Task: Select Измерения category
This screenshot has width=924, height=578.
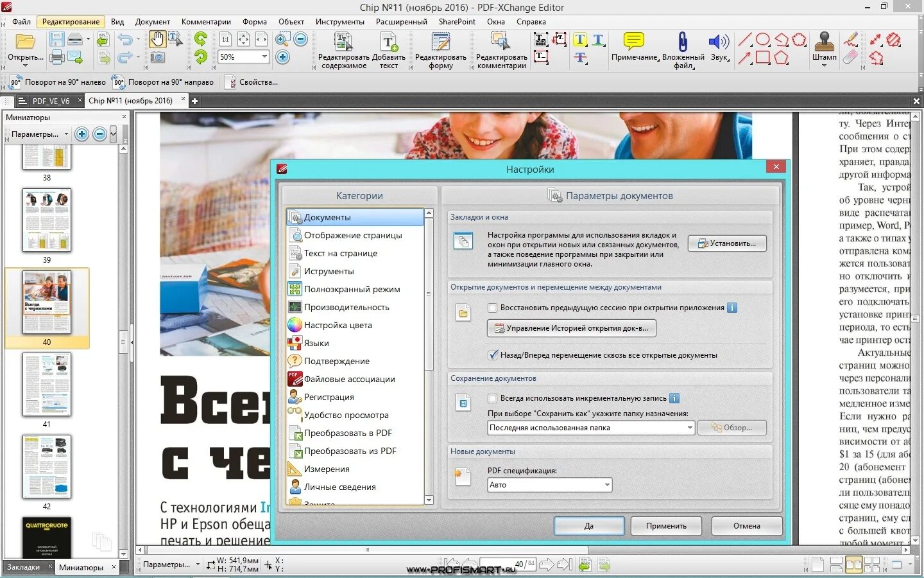Action: (355, 469)
